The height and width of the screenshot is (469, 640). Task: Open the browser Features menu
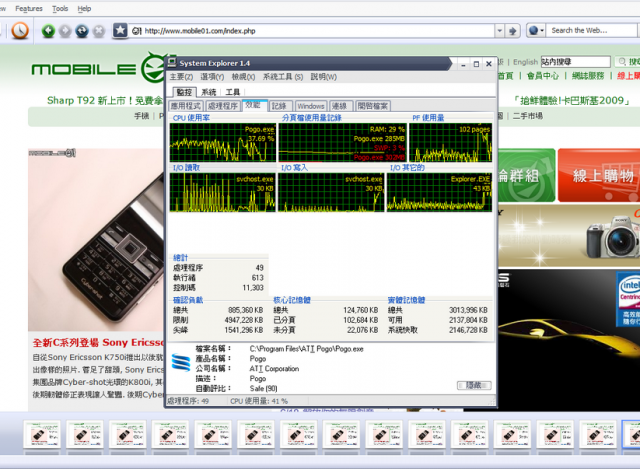[x=29, y=9]
